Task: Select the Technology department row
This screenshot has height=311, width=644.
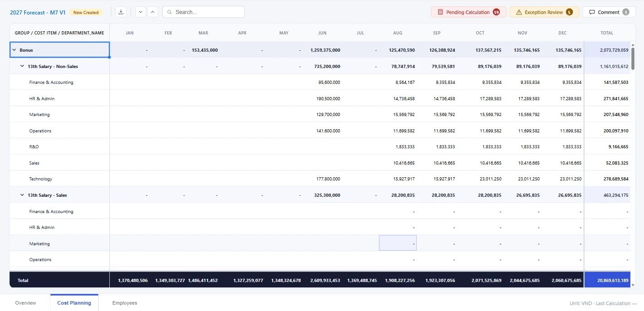Action: click(41, 179)
